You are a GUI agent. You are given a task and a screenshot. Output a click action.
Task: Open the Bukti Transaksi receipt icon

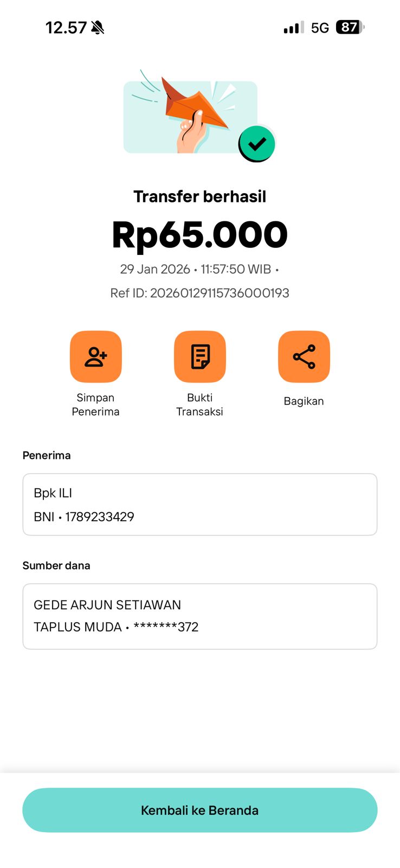pos(200,356)
